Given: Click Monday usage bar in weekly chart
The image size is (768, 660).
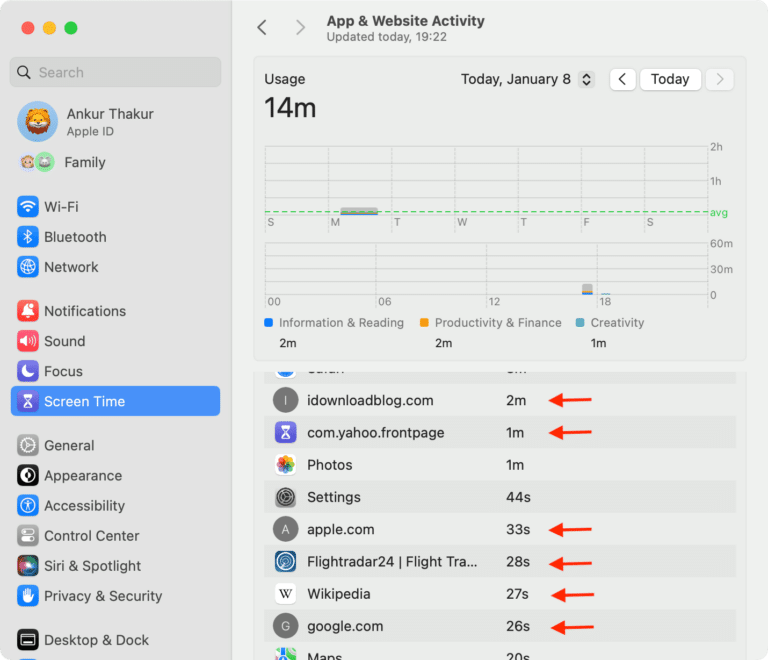Looking at the screenshot, I should coord(359,211).
